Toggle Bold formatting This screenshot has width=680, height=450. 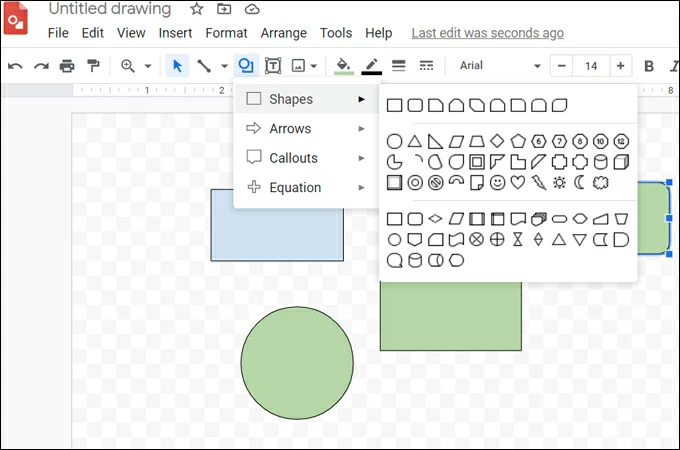[649, 66]
